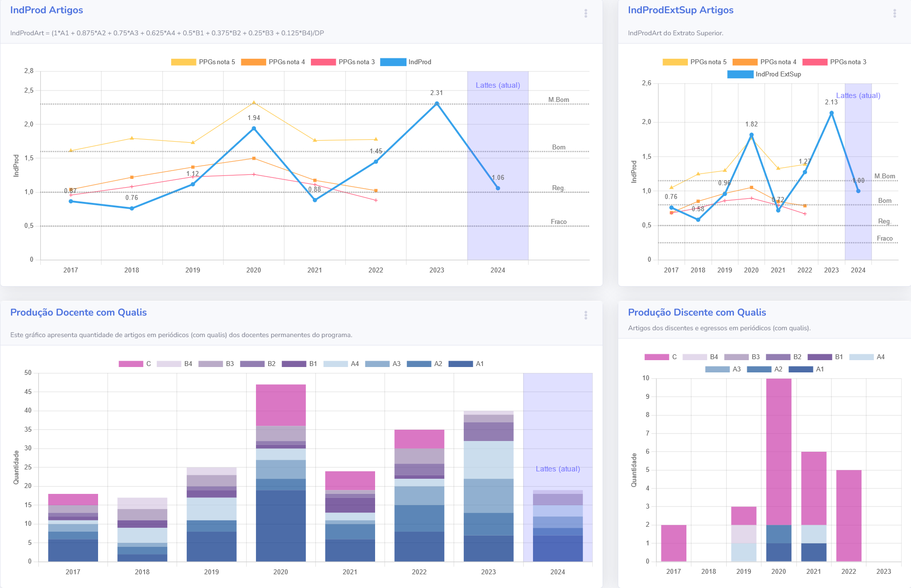Image resolution: width=911 pixels, height=588 pixels.
Task: Toggle PPGs nota 3 legend in IndProd Artigos chart
Action: (x=343, y=62)
